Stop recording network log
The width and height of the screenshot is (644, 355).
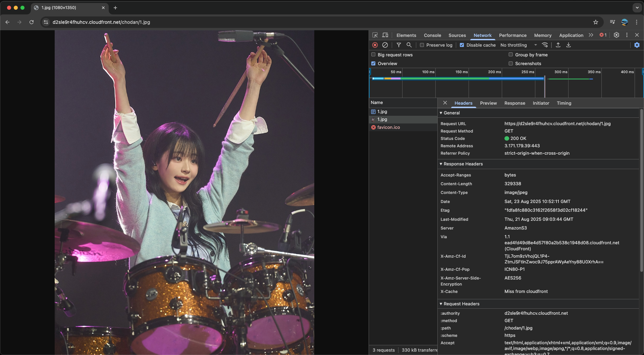[375, 45]
